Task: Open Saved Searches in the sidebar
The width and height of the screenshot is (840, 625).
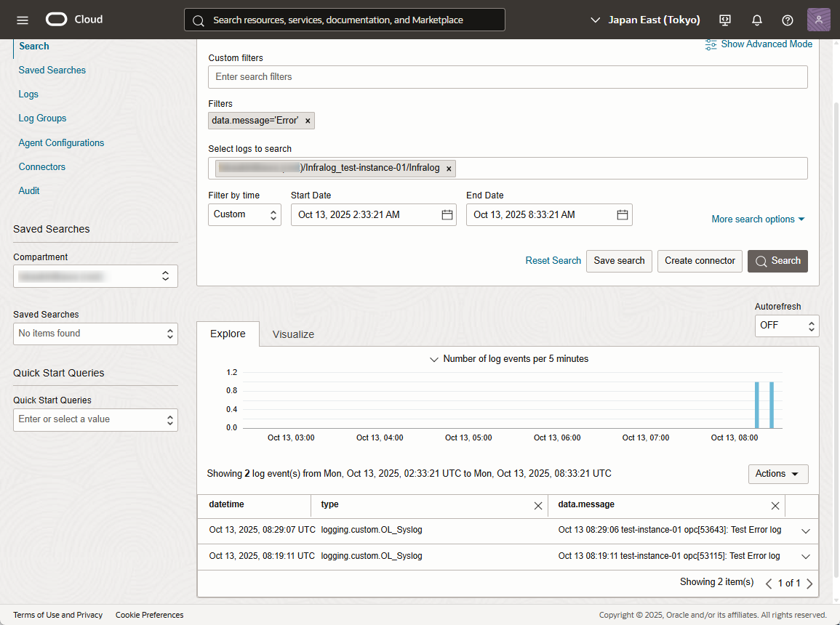Action: [52, 70]
